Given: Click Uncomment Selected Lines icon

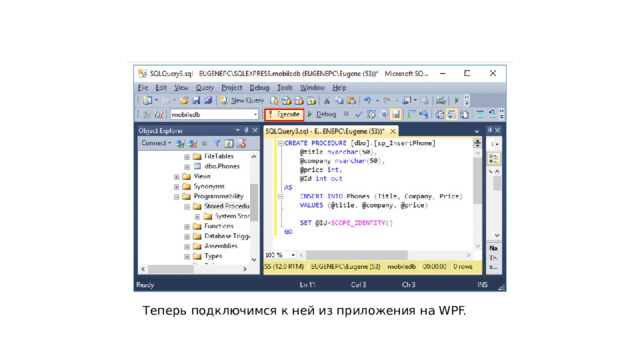Looking at the screenshot, I should tap(492, 115).
